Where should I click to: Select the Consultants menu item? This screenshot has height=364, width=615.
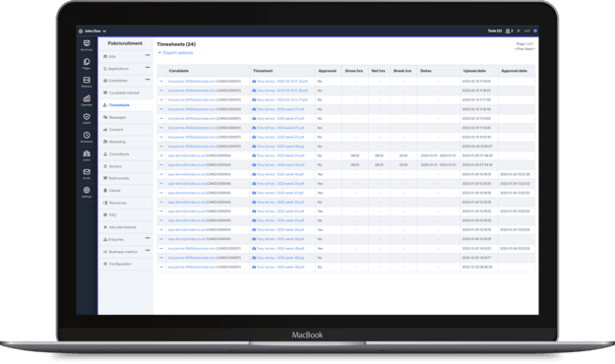pos(125,154)
